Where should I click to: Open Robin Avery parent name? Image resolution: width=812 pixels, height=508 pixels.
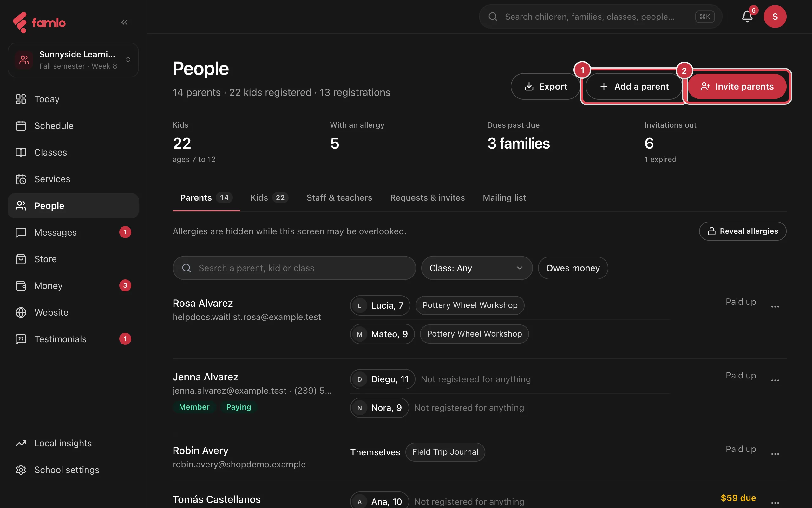tap(200, 450)
